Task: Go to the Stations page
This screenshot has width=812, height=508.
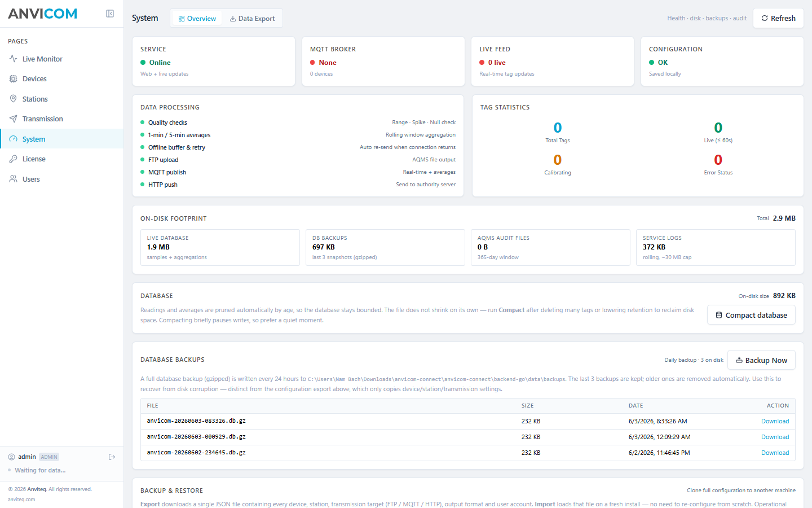Action: 61,99
